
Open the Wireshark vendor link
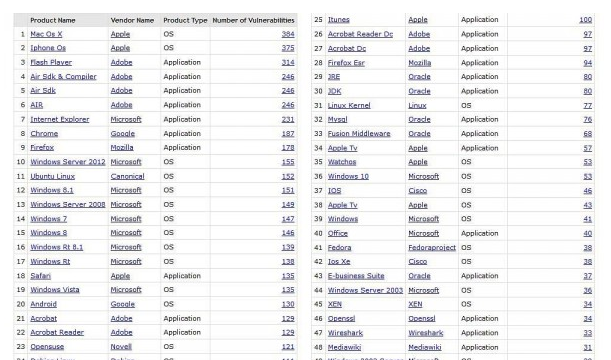coord(426,333)
